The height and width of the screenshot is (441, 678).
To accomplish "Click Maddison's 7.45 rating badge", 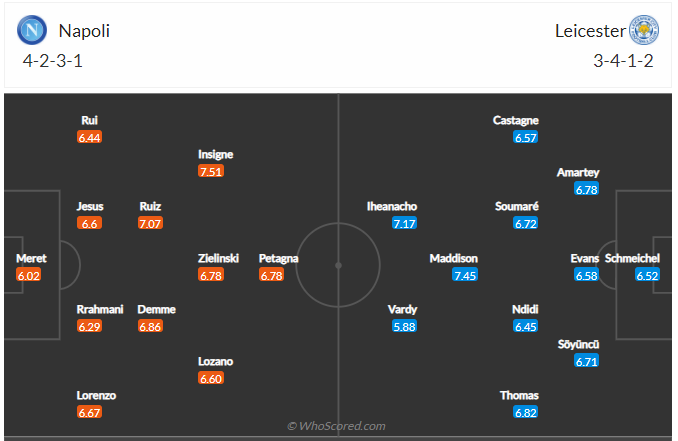I will click(465, 275).
